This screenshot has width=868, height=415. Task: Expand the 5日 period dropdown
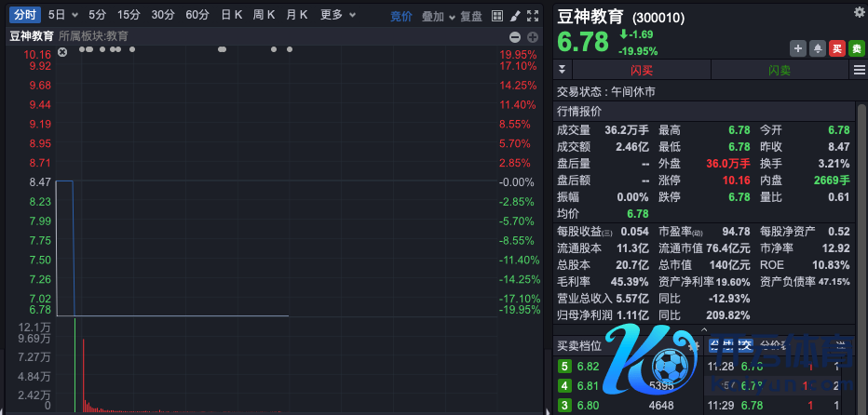61,15
